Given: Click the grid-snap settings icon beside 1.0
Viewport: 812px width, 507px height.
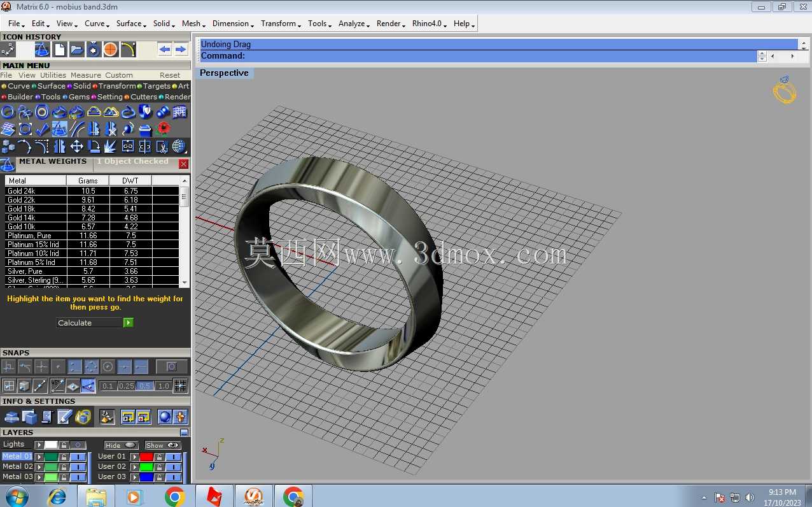Looking at the screenshot, I should click(181, 385).
